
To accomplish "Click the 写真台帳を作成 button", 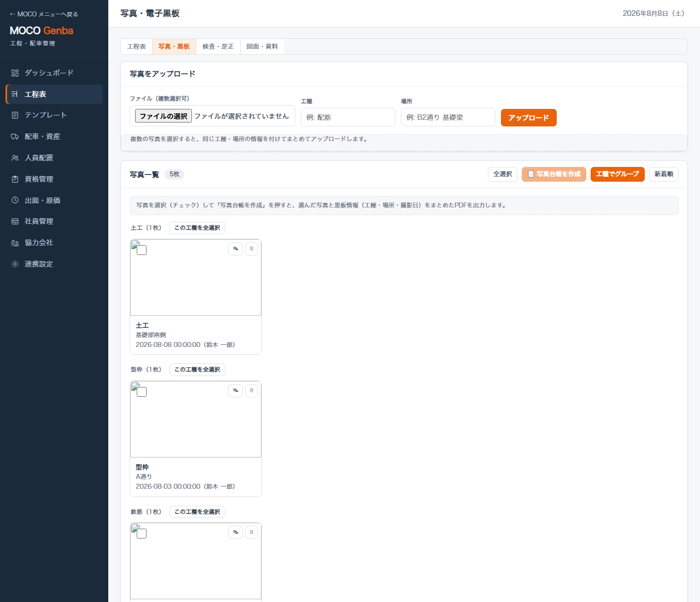I will (x=554, y=174).
